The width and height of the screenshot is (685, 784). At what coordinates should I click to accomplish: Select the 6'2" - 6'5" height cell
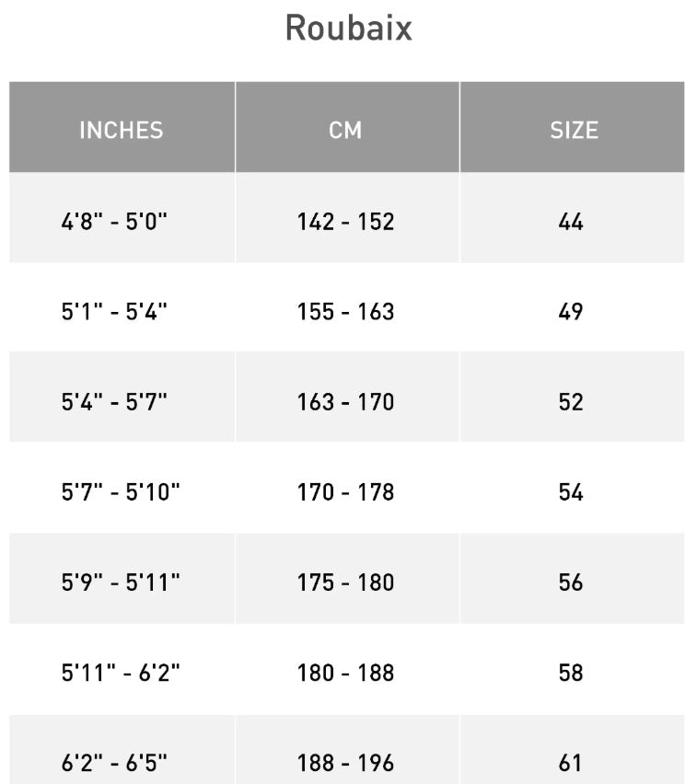pyautogui.click(x=114, y=763)
